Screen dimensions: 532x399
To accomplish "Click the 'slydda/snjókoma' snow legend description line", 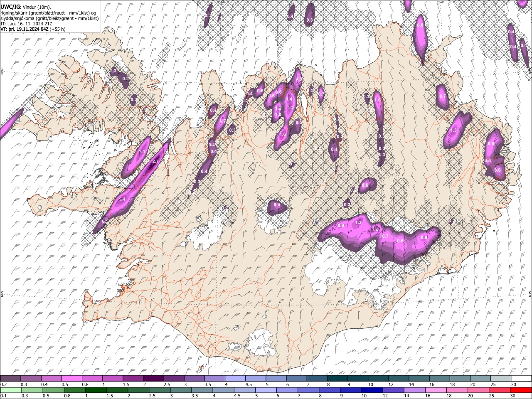I will (49, 18).
